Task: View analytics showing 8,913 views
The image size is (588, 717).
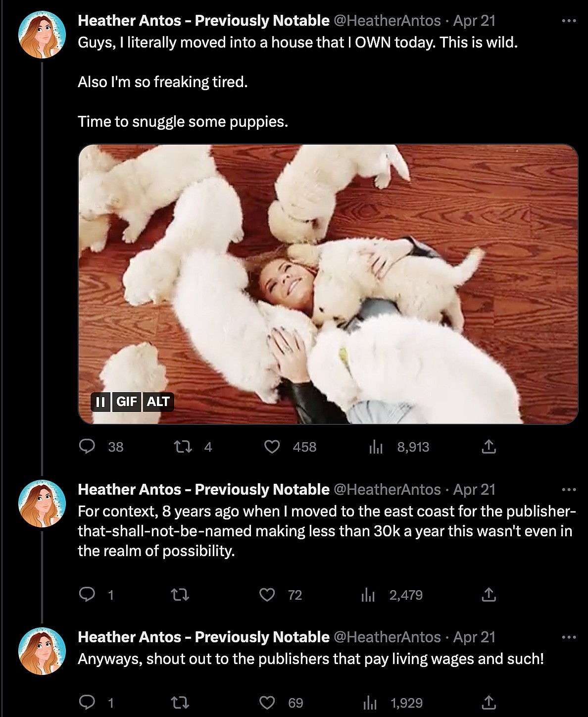Action: coord(376,447)
